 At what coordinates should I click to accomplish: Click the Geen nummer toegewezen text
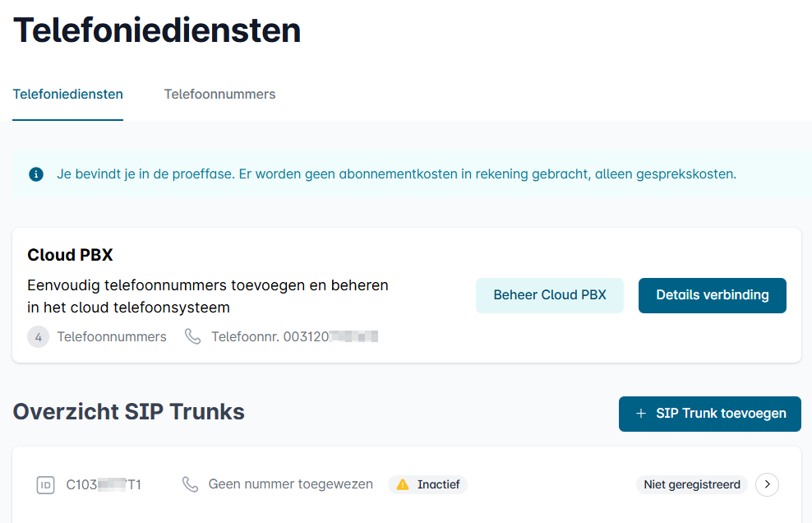(290, 484)
